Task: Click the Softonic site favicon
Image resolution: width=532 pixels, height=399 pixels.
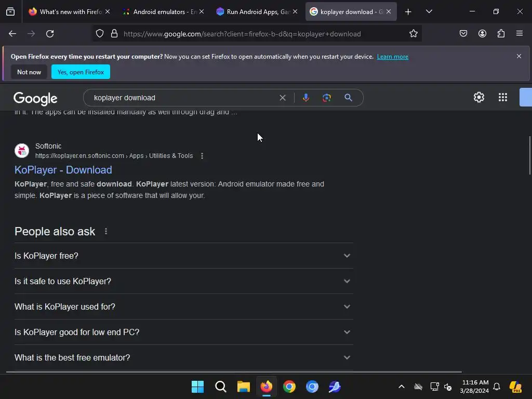Action: pos(22,151)
